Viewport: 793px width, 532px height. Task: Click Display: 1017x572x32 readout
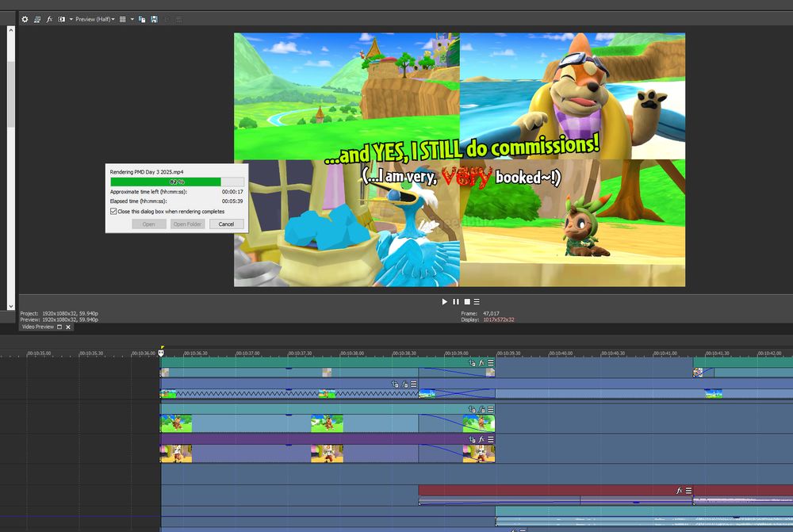tap(488, 320)
